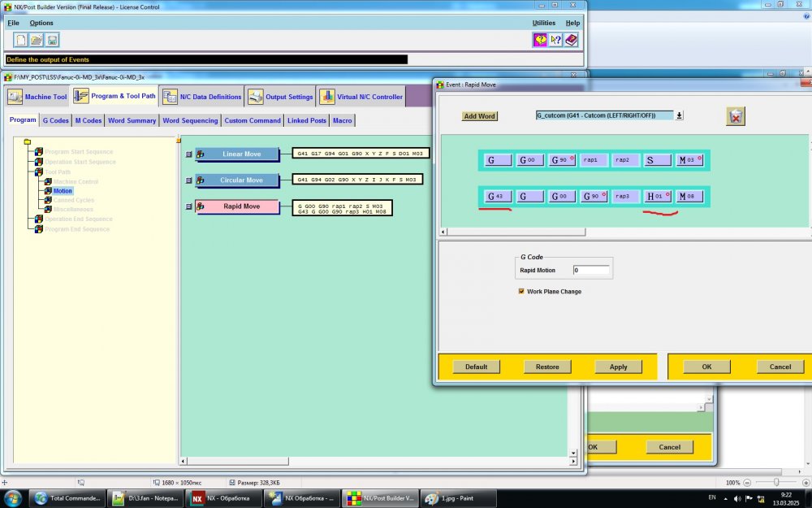Click OK in Rapid Move dialog
Viewport: 812px width, 508px height.
tap(707, 367)
